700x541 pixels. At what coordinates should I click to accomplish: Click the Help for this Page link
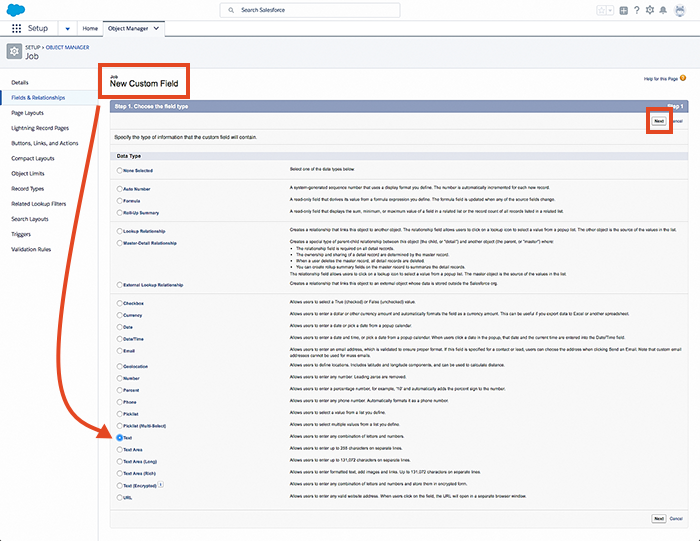pos(661,79)
